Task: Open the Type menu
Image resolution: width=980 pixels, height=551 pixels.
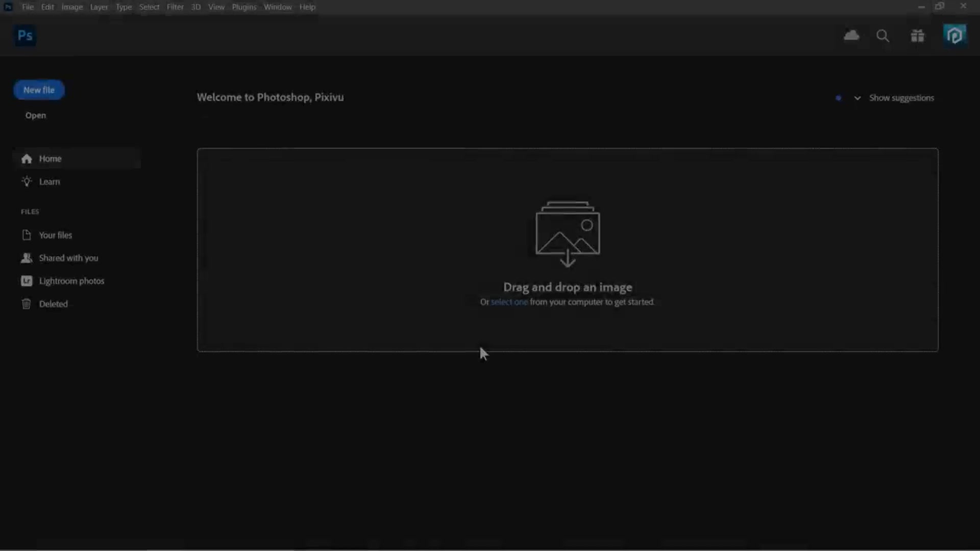Action: 124,7
